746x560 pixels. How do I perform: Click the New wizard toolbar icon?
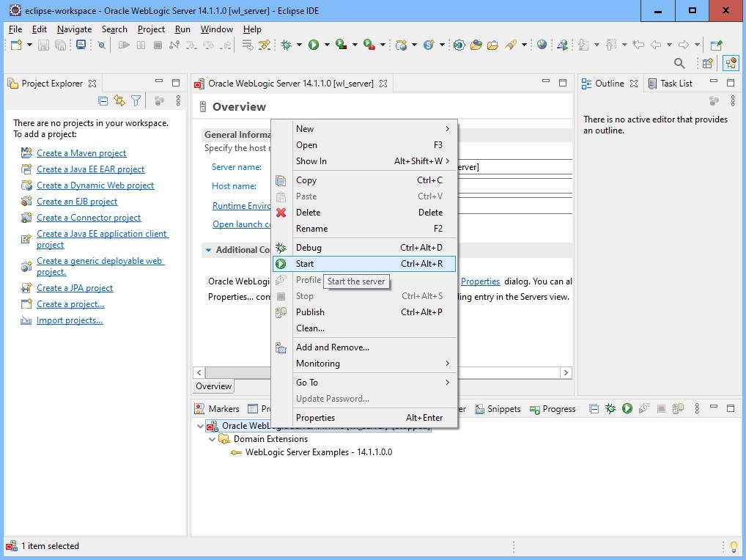(16, 45)
